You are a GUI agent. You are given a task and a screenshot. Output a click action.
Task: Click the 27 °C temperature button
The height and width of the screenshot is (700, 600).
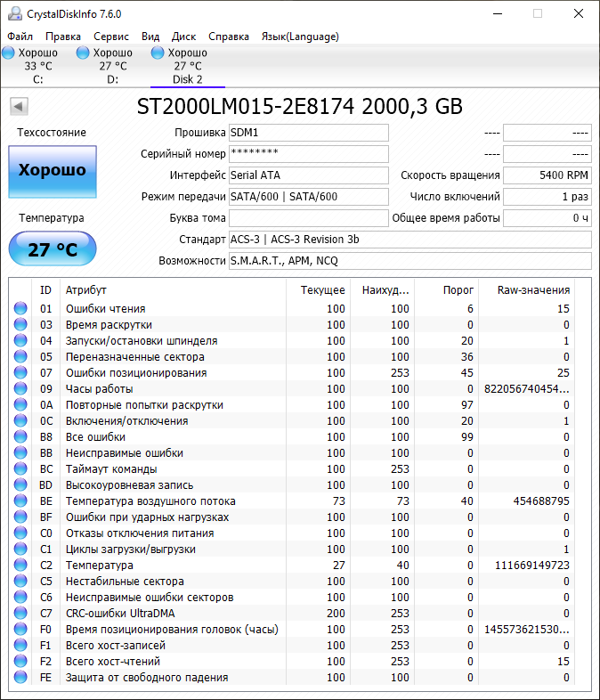coord(53,248)
